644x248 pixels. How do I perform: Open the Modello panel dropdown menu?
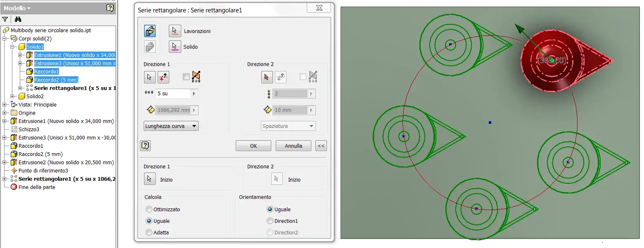click(x=17, y=8)
